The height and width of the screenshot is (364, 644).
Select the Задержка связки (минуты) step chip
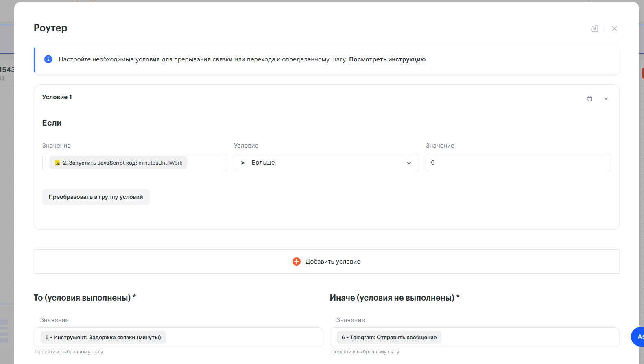tap(103, 337)
